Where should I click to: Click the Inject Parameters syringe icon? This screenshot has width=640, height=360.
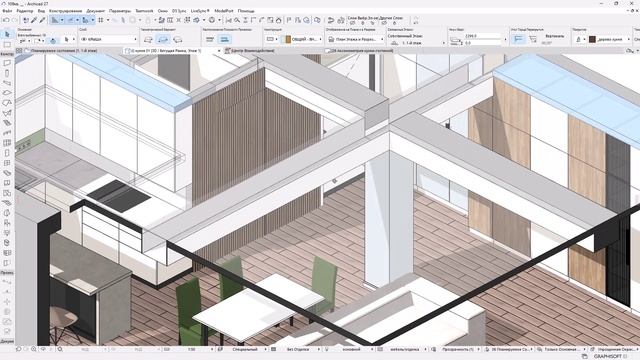[42, 20]
